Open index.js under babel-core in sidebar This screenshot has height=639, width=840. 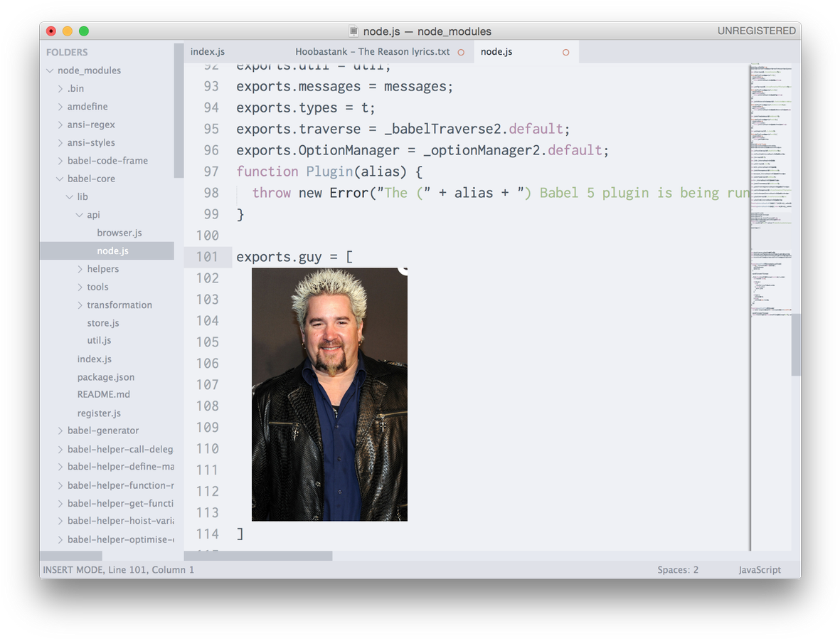[95, 359]
